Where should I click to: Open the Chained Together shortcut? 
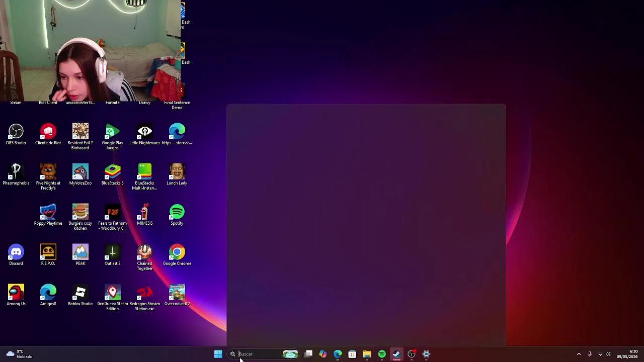144,257
